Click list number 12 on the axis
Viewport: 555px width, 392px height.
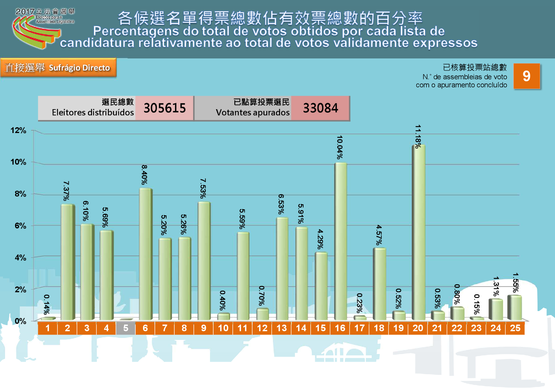pos(262,328)
